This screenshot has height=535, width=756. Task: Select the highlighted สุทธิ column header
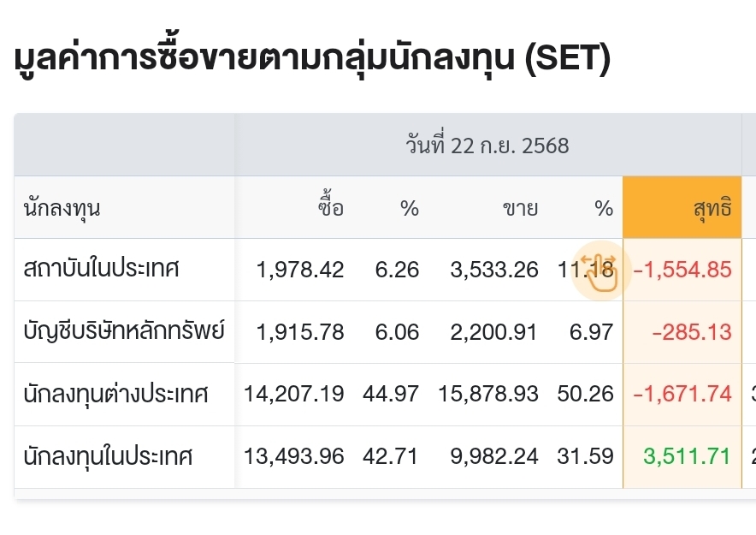coord(682,207)
